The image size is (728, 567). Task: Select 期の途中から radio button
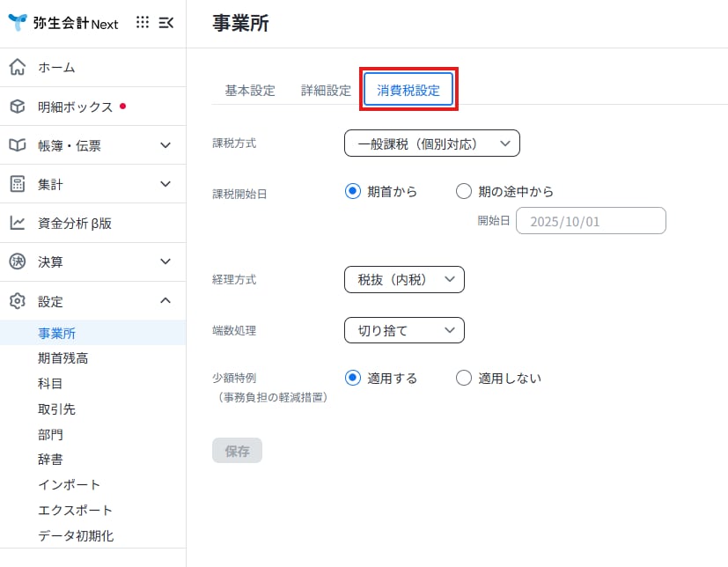(464, 191)
